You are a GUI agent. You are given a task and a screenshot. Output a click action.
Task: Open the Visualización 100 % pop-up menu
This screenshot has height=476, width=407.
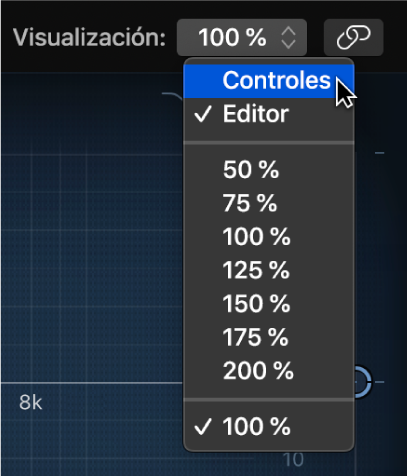click(242, 37)
